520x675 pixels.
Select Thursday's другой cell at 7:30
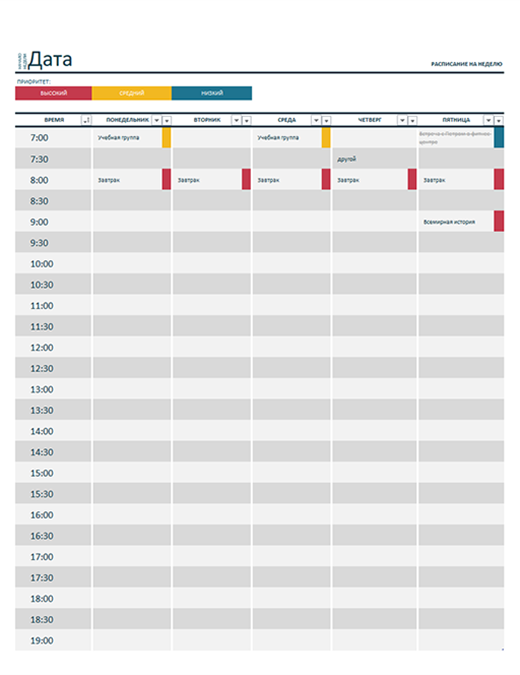click(374, 159)
